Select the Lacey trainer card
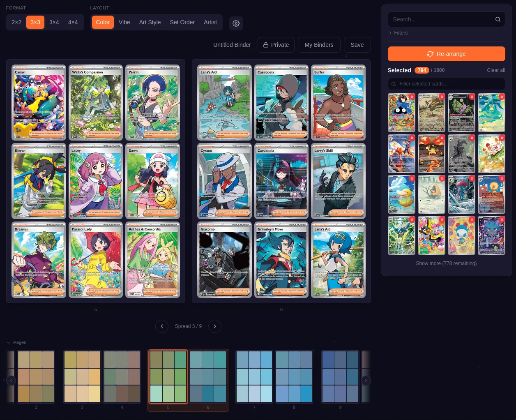 [96, 181]
